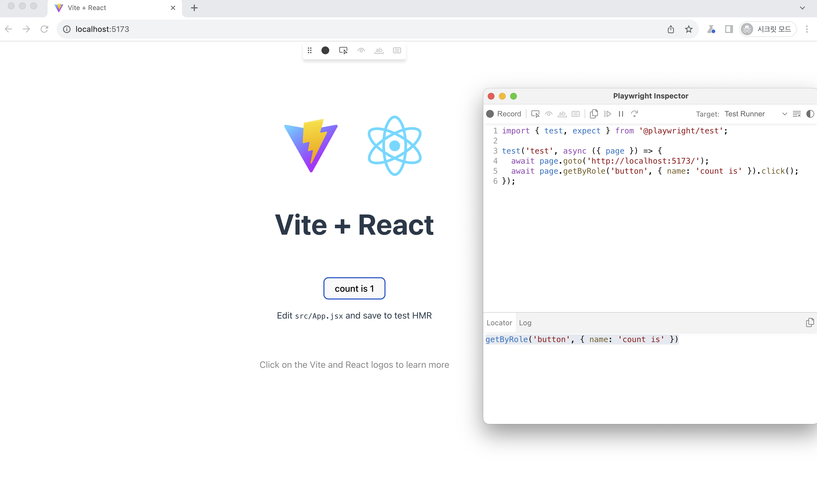The image size is (817, 504).
Task: Switch the Inspector color theme
Action: click(x=810, y=114)
